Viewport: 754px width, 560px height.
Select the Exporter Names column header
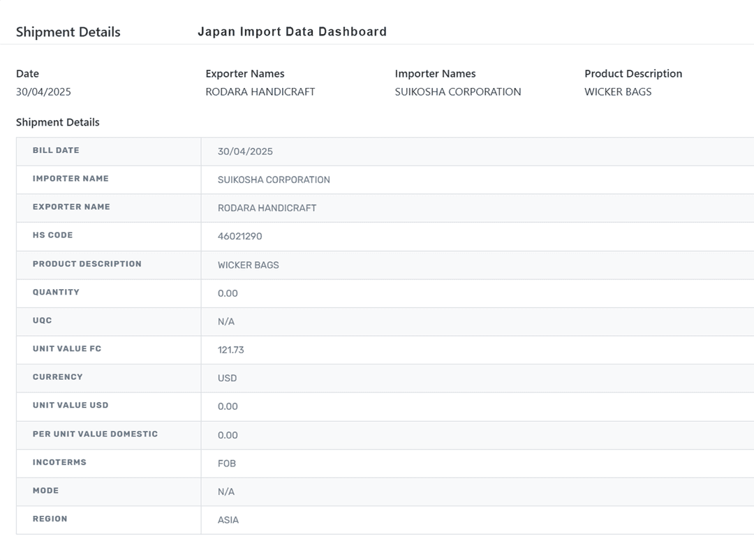tap(244, 73)
